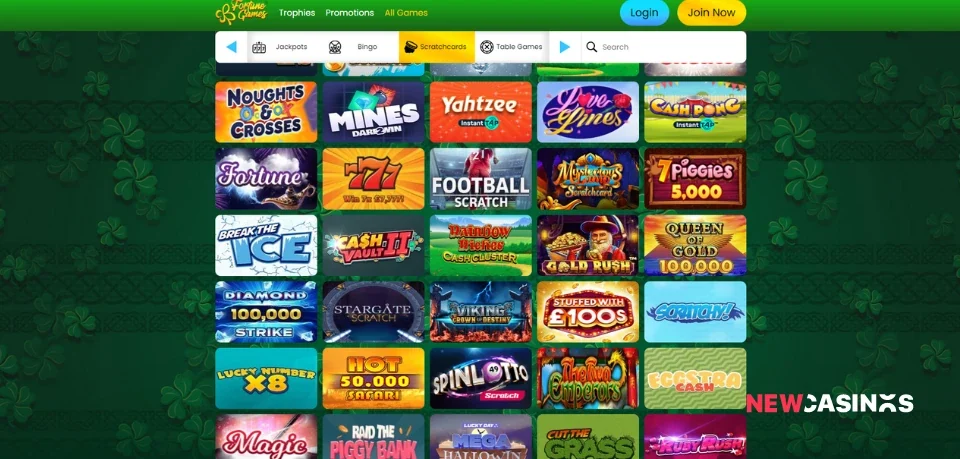Click the Scratchcards category icon

click(411, 47)
